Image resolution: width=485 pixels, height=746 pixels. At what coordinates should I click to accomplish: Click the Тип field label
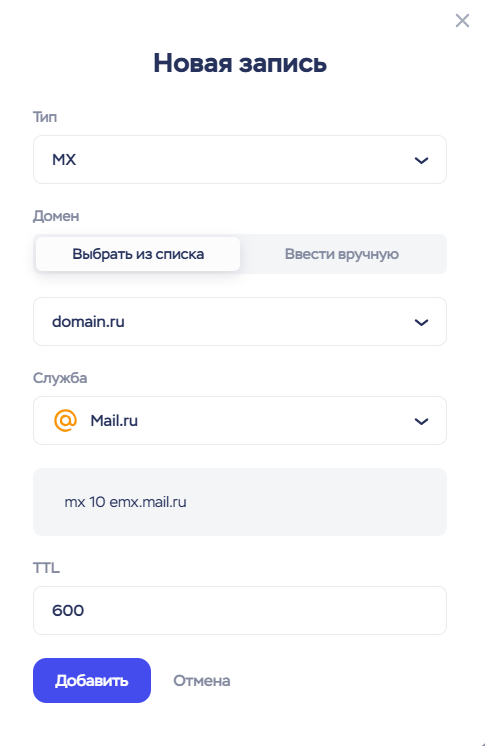tap(45, 117)
